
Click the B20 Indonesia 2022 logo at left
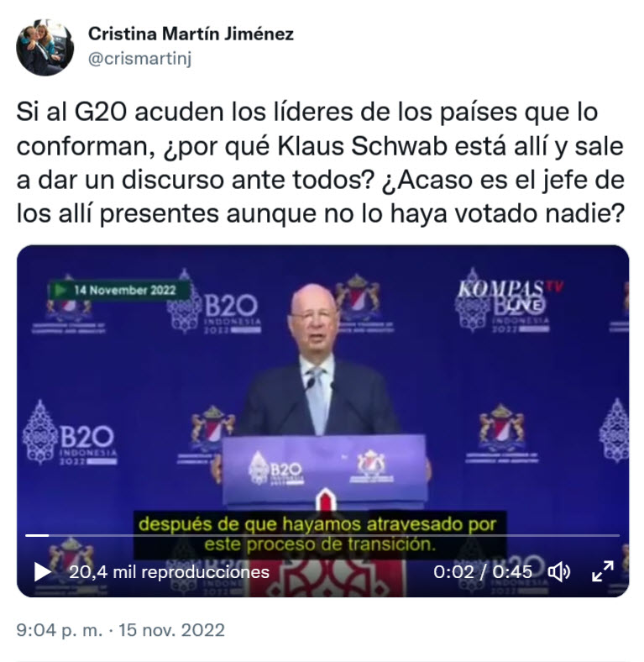pyautogui.click(x=70, y=433)
